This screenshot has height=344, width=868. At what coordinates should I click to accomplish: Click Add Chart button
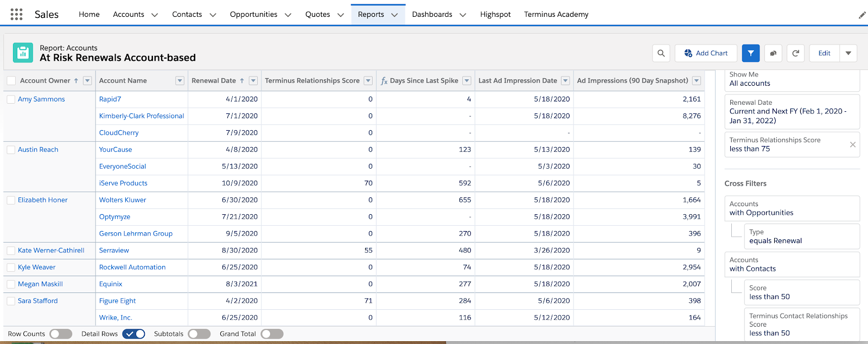[x=706, y=53]
